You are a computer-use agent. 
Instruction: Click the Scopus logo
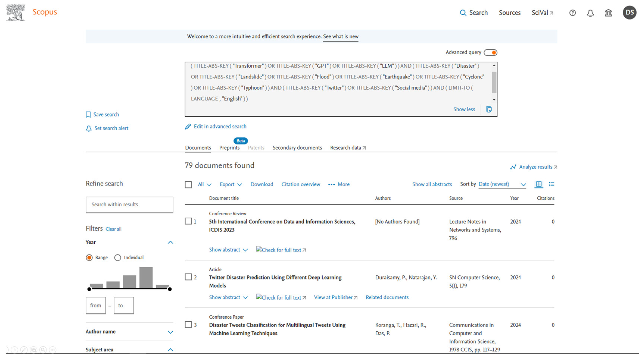click(x=44, y=12)
